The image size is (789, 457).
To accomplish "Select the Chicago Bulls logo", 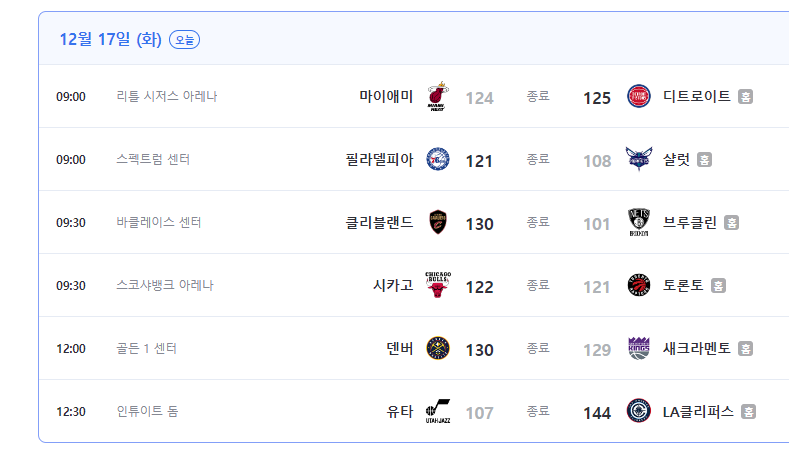I will (438, 285).
